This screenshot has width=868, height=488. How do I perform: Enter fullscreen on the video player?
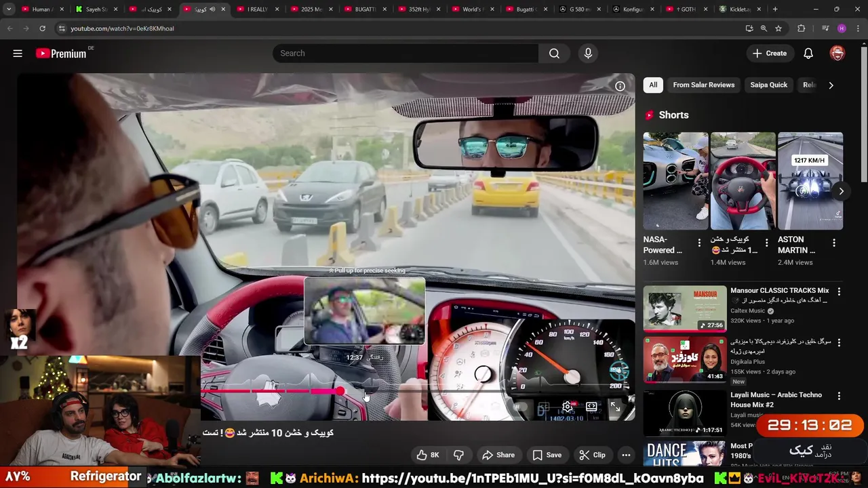615,407
